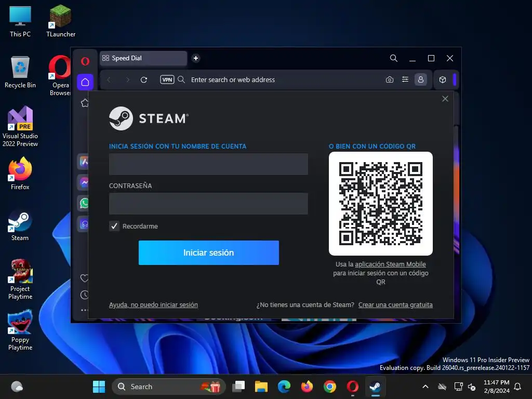The image size is (532, 399).
Task: Select Visual Studio 2022 Preview shortcut
Action: pyautogui.click(x=20, y=127)
